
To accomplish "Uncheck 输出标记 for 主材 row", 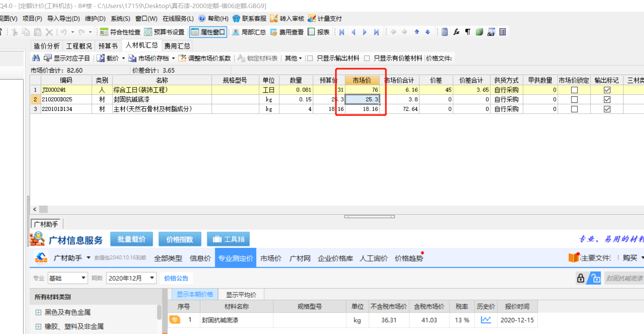I will 607,109.
